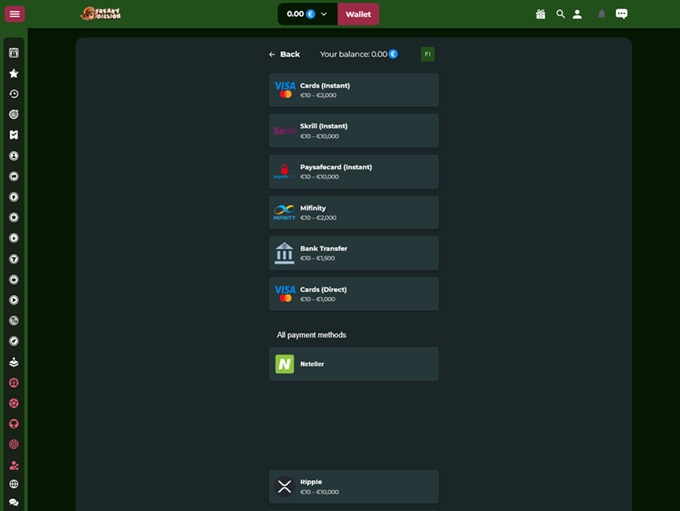Open sidebar stacked layers icon
This screenshot has height=511, width=680.
[14, 362]
